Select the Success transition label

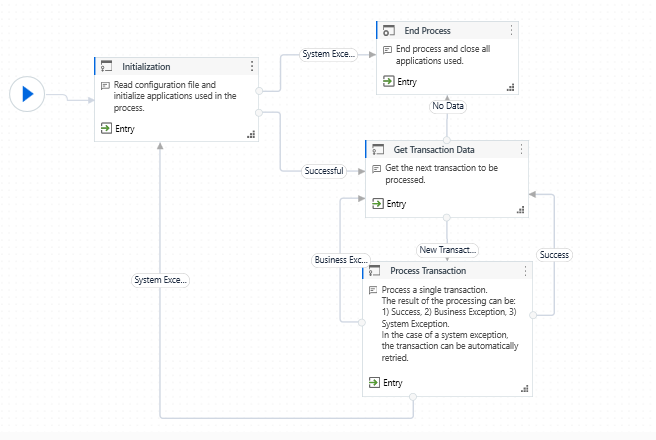553,255
